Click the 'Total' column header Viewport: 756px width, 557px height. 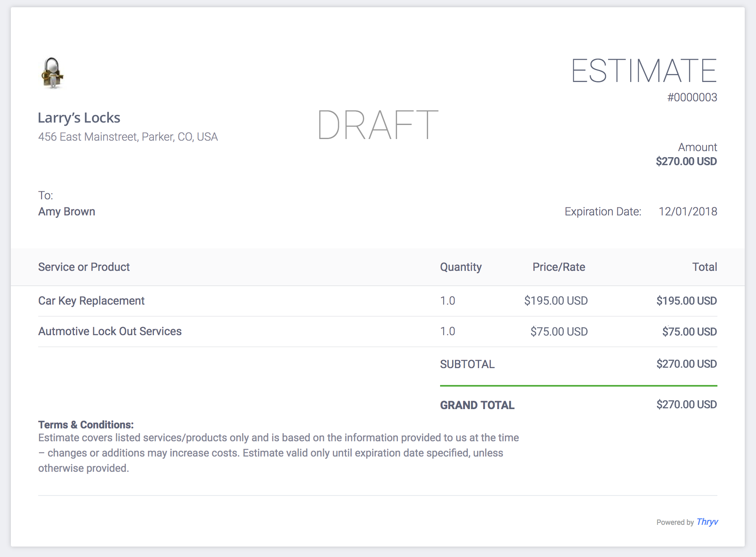(x=705, y=267)
